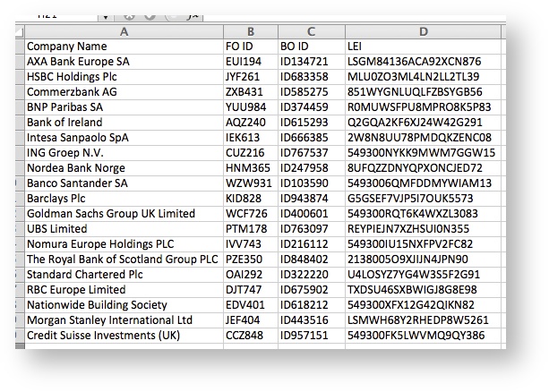Click BO ID cell 'ID615293'
Viewport: 549px width, 392px height.
312,123
